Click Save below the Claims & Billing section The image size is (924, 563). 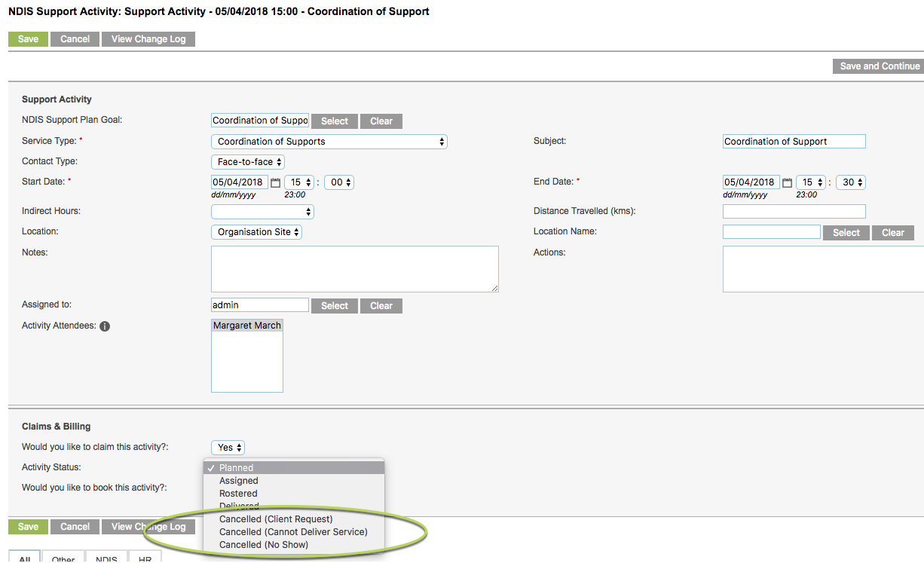pyautogui.click(x=28, y=527)
